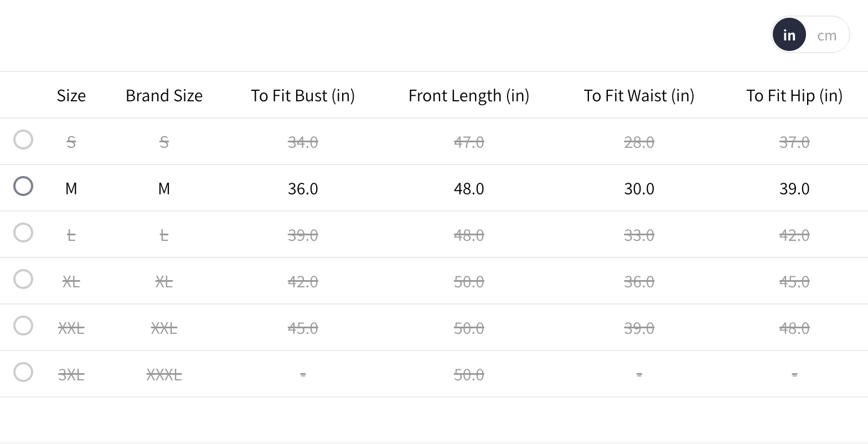Viewport: 868px width, 444px height.
Task: Select the size S radio button
Action: click(23, 140)
